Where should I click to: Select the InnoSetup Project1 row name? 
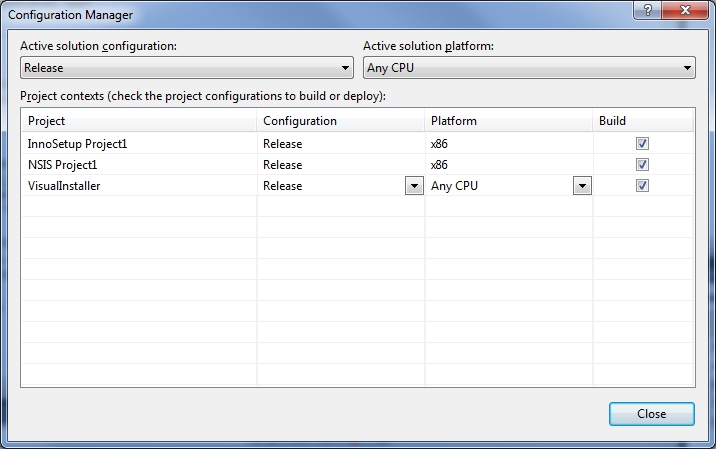pyautogui.click(x=77, y=144)
